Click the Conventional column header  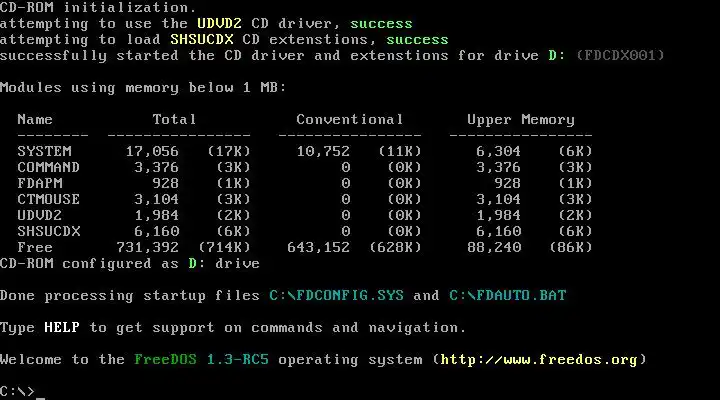[349, 119]
